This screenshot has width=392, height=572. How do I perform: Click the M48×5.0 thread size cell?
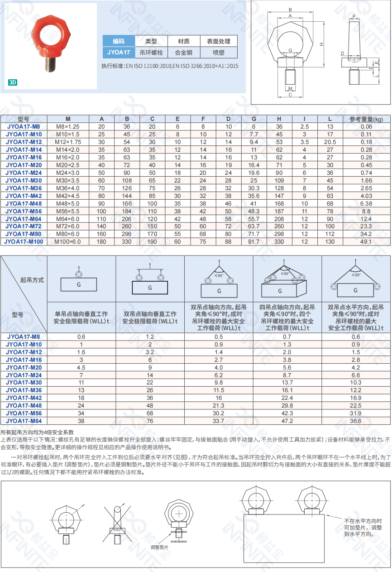click(67, 203)
